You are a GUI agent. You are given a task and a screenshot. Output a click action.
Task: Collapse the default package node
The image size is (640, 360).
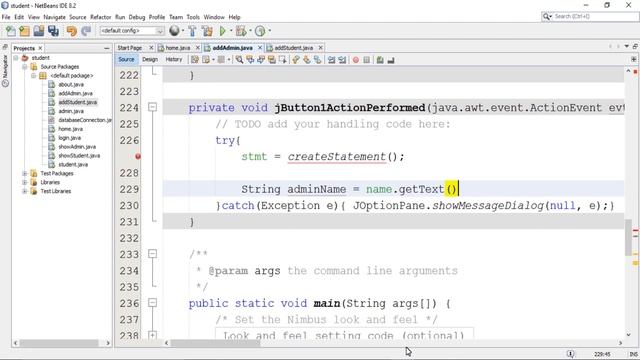click(x=34, y=76)
